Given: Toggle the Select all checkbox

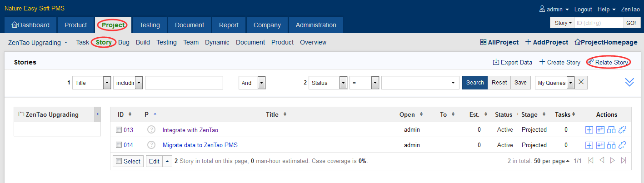Looking at the screenshot, I should [119, 161].
